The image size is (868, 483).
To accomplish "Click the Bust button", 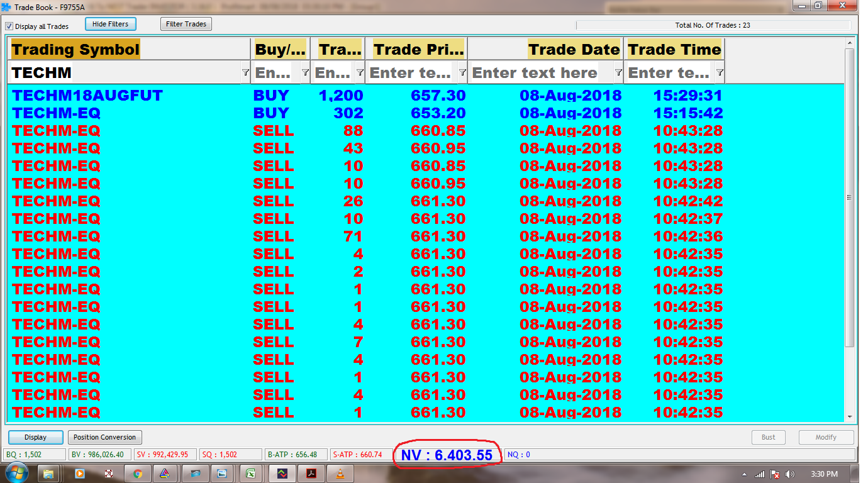I will tap(769, 437).
